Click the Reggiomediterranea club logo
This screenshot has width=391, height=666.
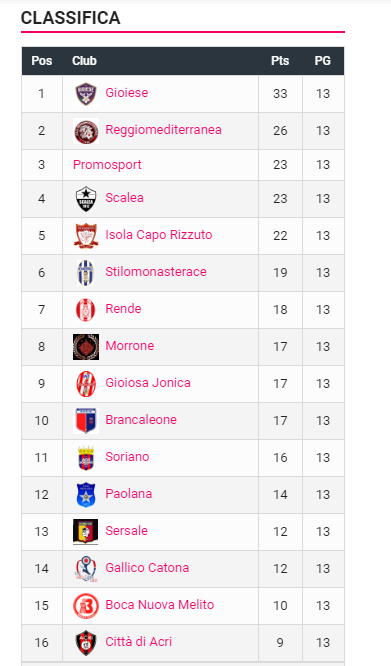(x=86, y=131)
